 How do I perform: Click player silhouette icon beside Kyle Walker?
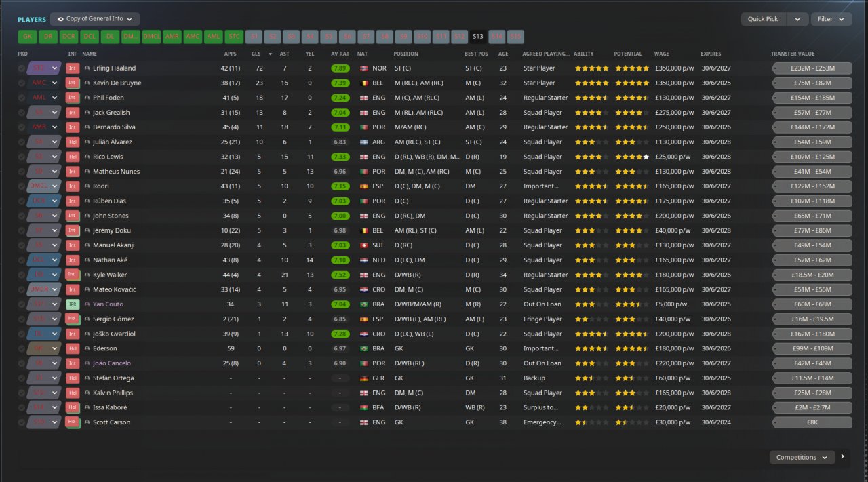87,275
